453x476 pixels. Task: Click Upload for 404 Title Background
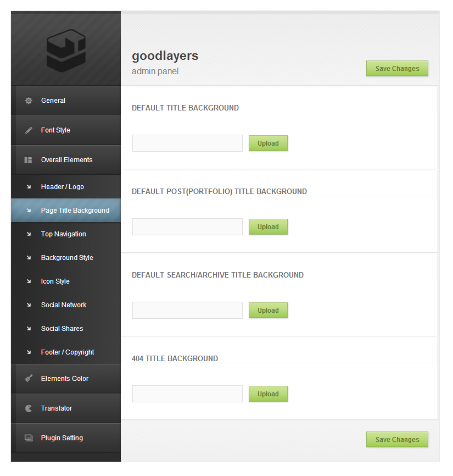(x=268, y=394)
